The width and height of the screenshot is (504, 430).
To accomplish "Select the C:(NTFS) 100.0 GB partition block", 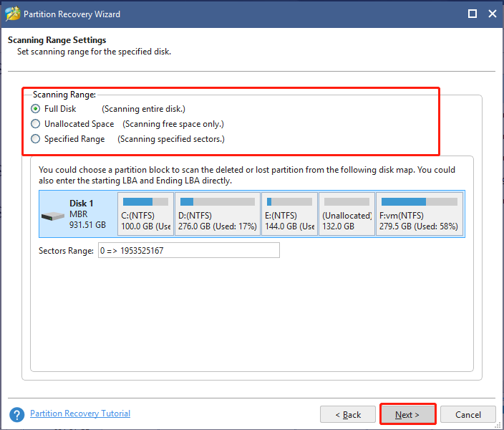I will coord(145,214).
